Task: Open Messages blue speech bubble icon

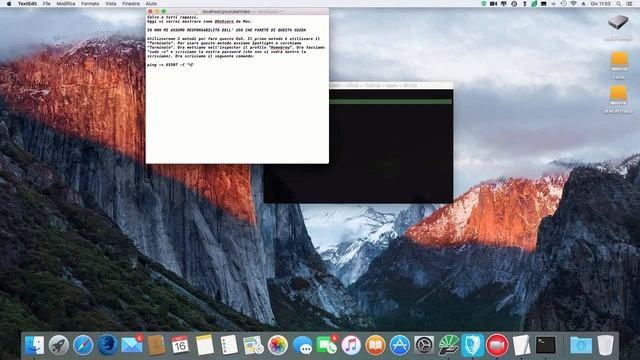Action: (302, 345)
